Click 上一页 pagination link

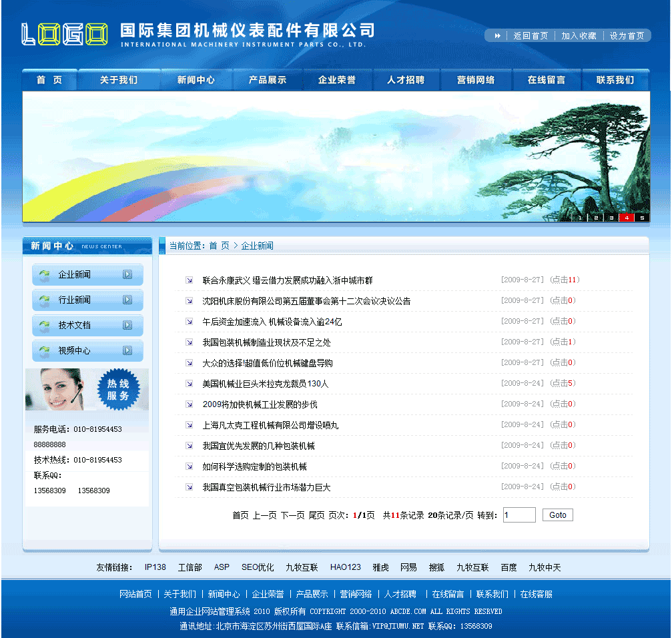pyautogui.click(x=264, y=515)
